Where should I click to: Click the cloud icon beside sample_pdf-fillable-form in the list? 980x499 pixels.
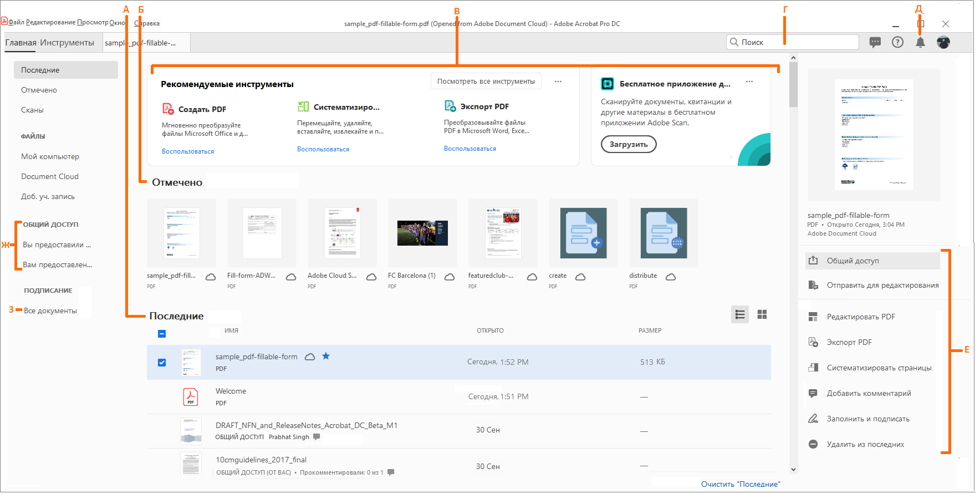310,357
